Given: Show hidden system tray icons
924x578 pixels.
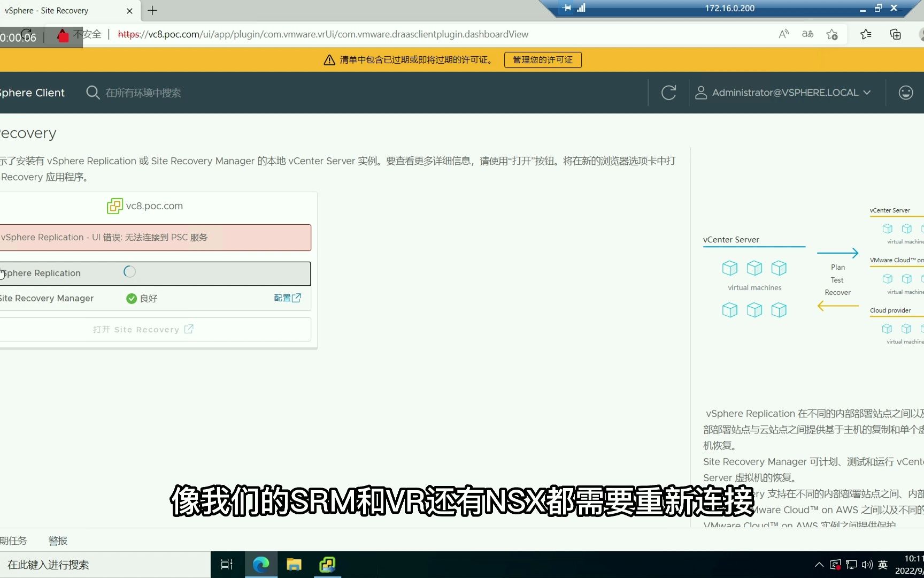Looking at the screenshot, I should 819,565.
